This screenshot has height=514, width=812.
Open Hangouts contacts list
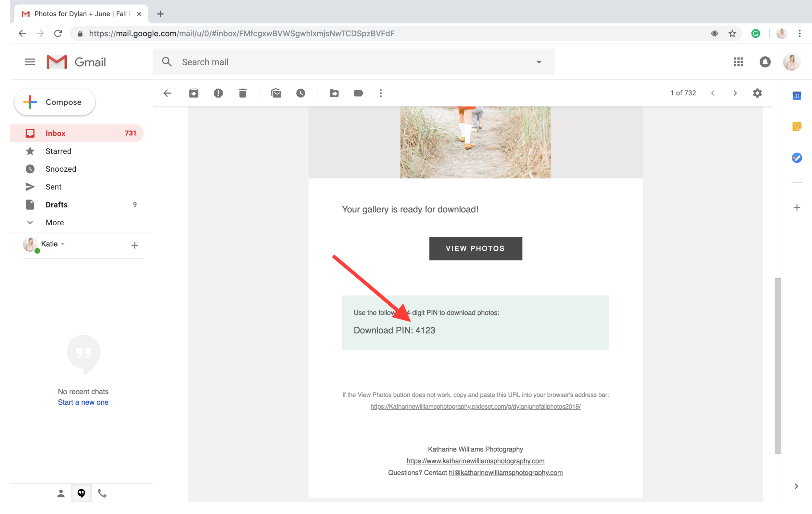pos(61,493)
